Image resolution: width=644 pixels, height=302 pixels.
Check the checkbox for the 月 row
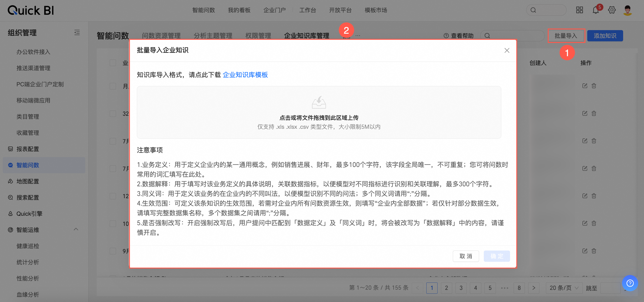[113, 86]
